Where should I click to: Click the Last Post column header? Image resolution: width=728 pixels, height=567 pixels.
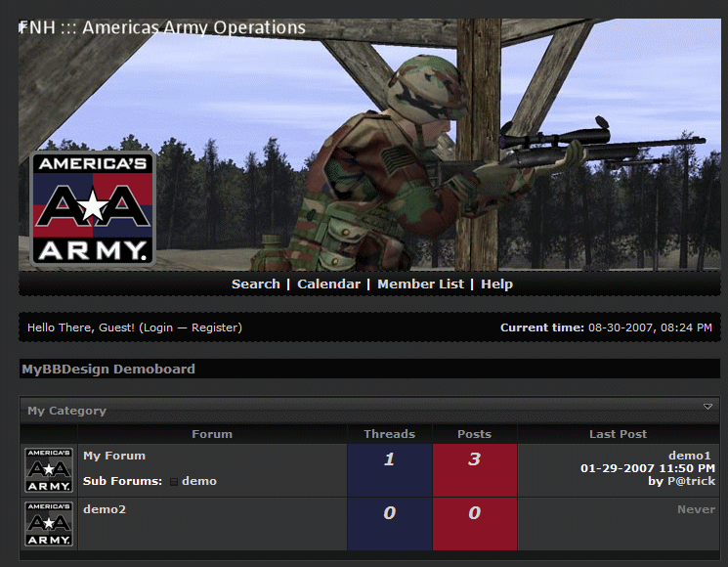[618, 434]
